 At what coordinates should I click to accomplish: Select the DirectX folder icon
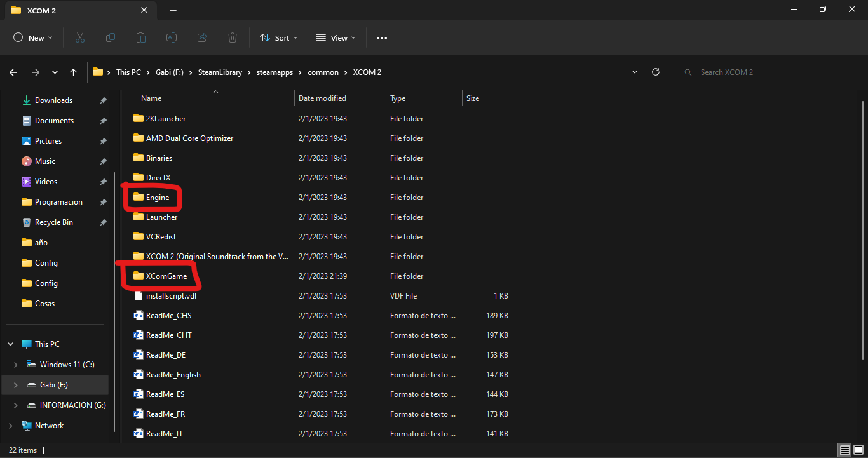click(139, 178)
